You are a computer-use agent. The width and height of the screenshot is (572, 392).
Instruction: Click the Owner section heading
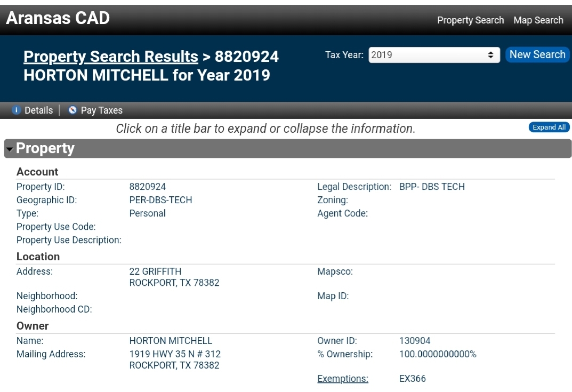pyautogui.click(x=33, y=326)
